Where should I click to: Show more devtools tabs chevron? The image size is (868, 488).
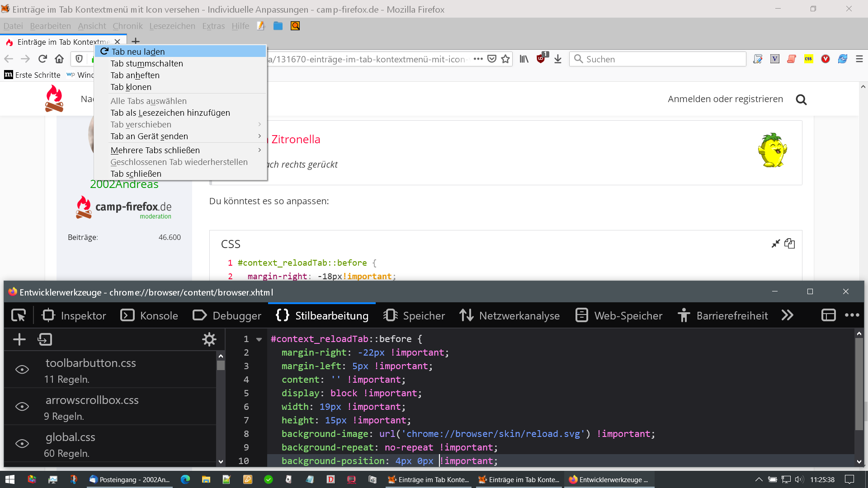coord(787,315)
